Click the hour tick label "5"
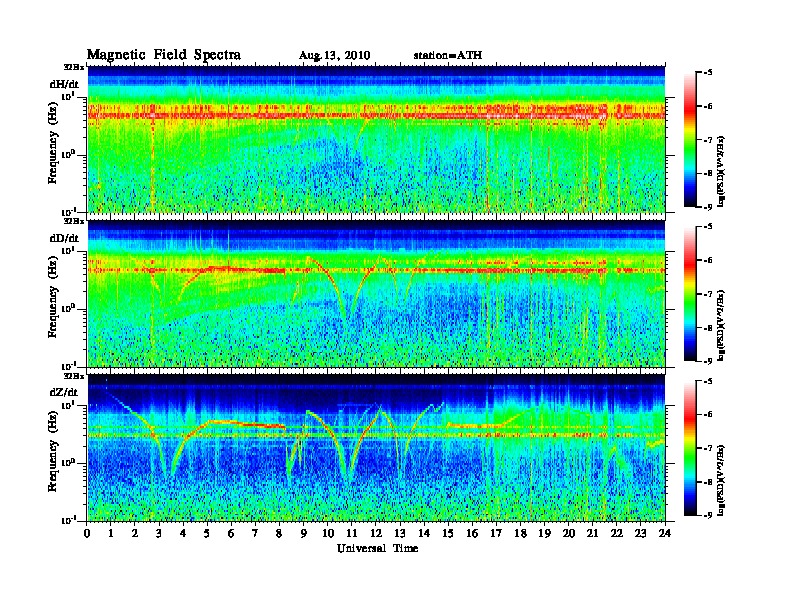This screenshot has height=612, width=792. (208, 533)
